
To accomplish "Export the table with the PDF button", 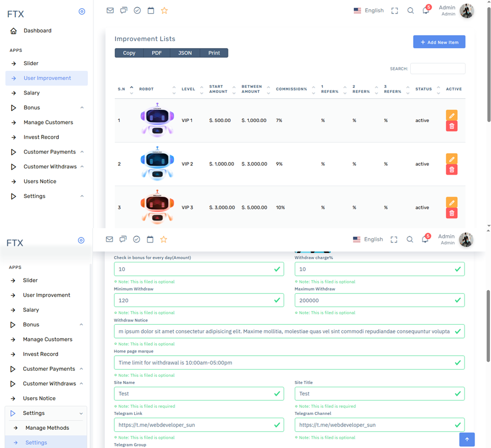I will pos(156,53).
